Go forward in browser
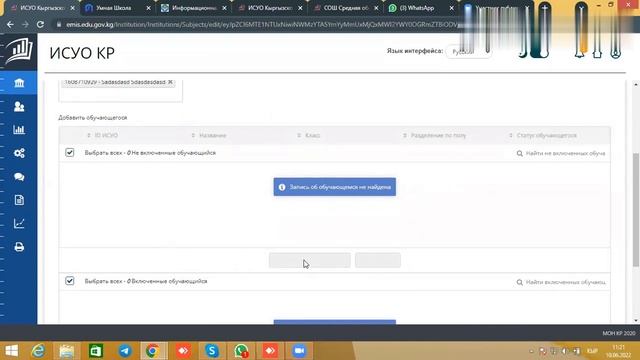The image size is (640, 360). (25, 24)
